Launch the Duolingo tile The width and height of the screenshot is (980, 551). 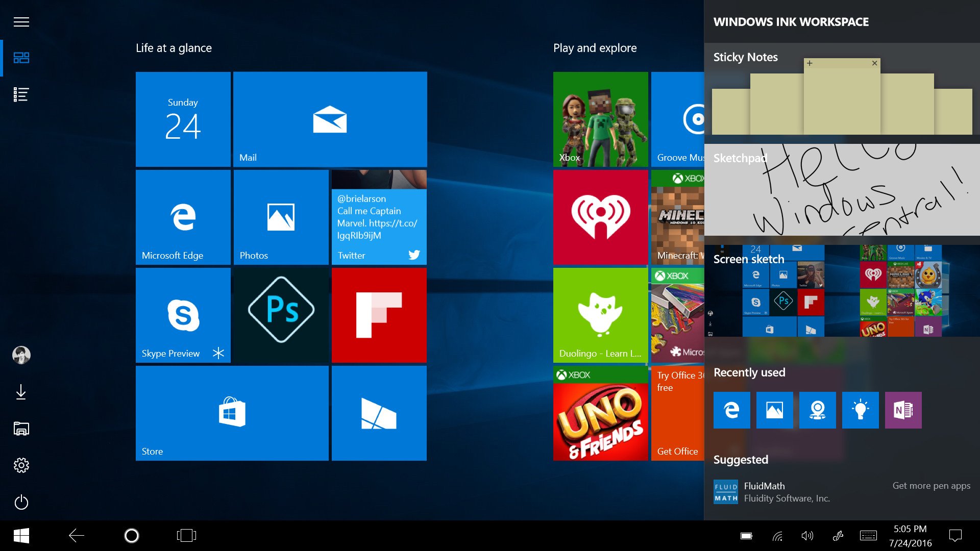pyautogui.click(x=601, y=315)
